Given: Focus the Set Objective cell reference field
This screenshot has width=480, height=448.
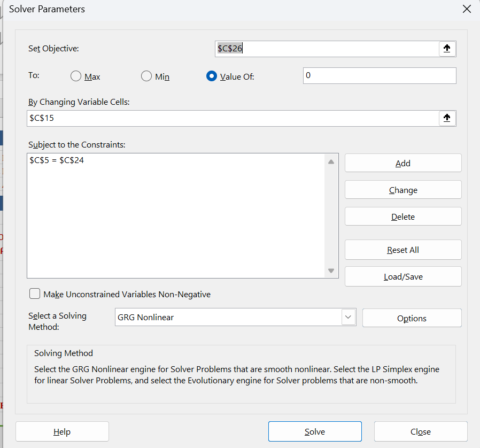Looking at the screenshot, I should (326, 49).
